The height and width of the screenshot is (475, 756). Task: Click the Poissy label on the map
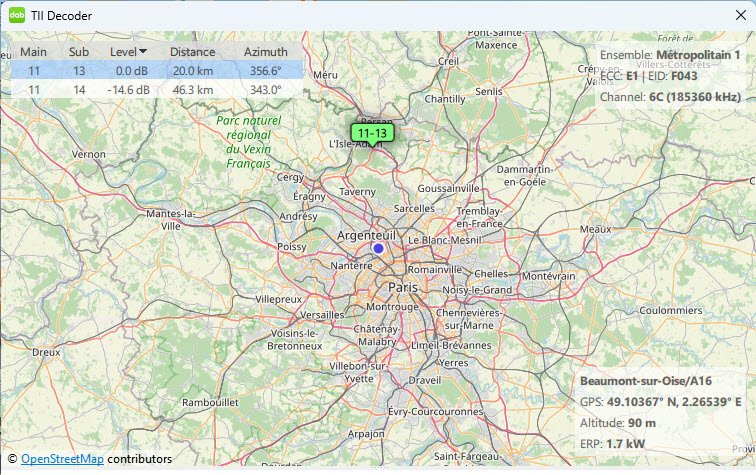point(292,246)
